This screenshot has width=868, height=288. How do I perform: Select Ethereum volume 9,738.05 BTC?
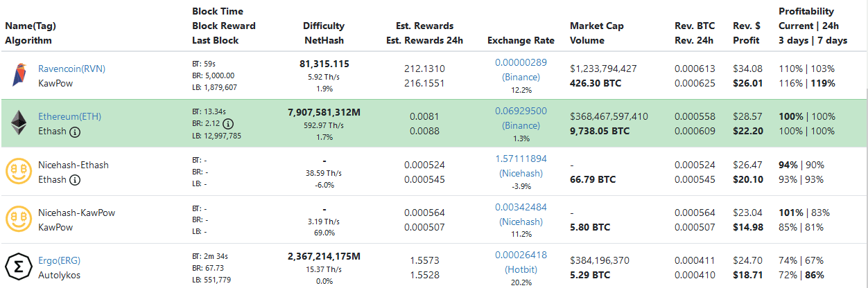click(600, 131)
